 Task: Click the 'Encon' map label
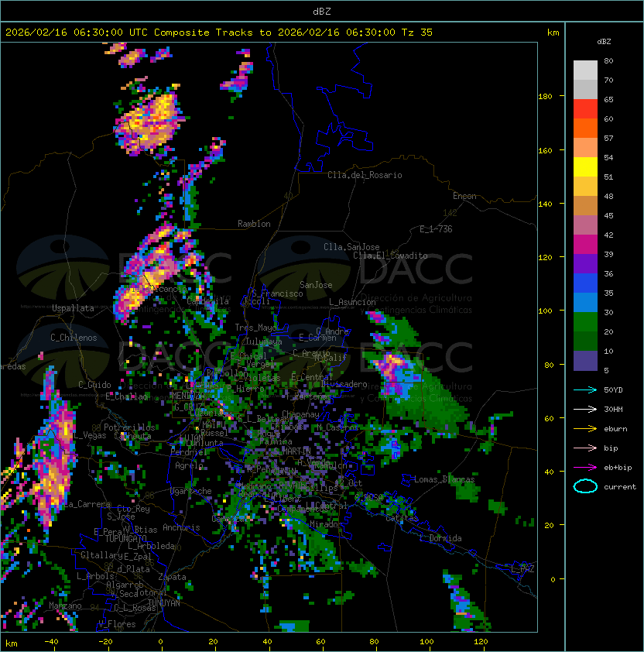464,196
